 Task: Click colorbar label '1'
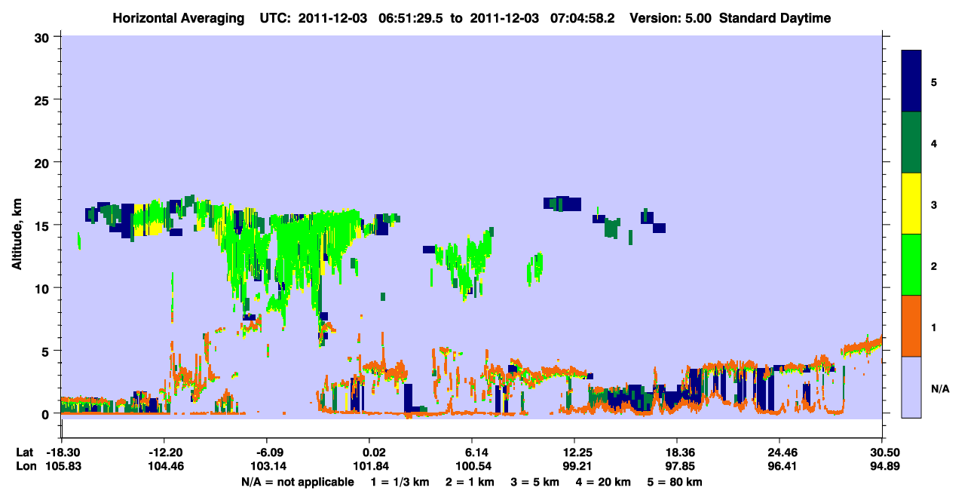tap(934, 326)
